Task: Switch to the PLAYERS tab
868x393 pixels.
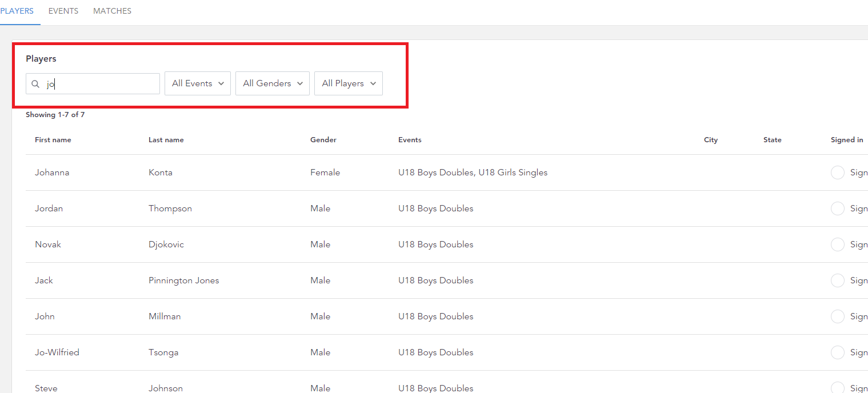Action: (17, 11)
